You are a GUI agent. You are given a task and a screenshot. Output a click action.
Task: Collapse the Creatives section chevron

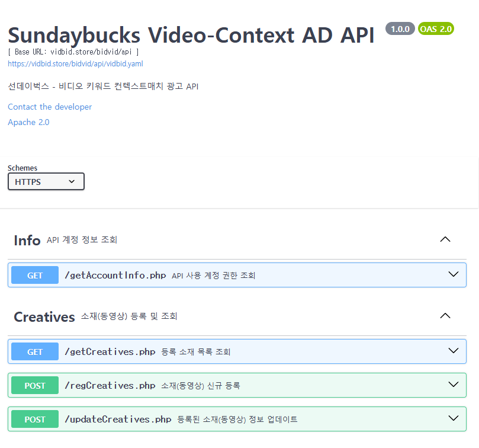tap(445, 316)
